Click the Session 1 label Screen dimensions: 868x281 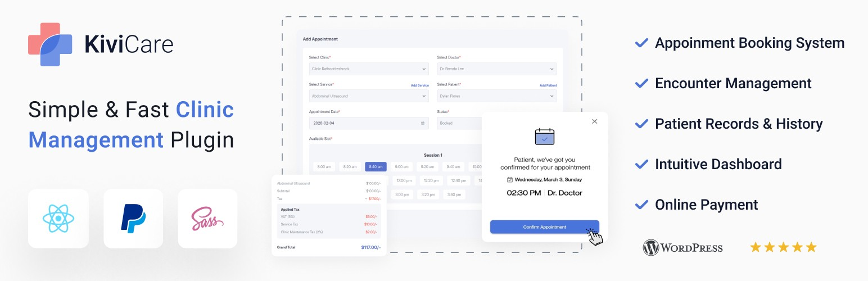(x=433, y=155)
